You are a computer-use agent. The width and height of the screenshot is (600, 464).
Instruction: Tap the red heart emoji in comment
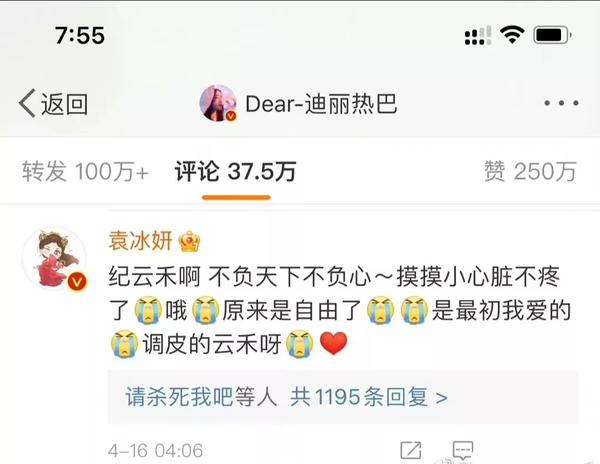pos(333,343)
